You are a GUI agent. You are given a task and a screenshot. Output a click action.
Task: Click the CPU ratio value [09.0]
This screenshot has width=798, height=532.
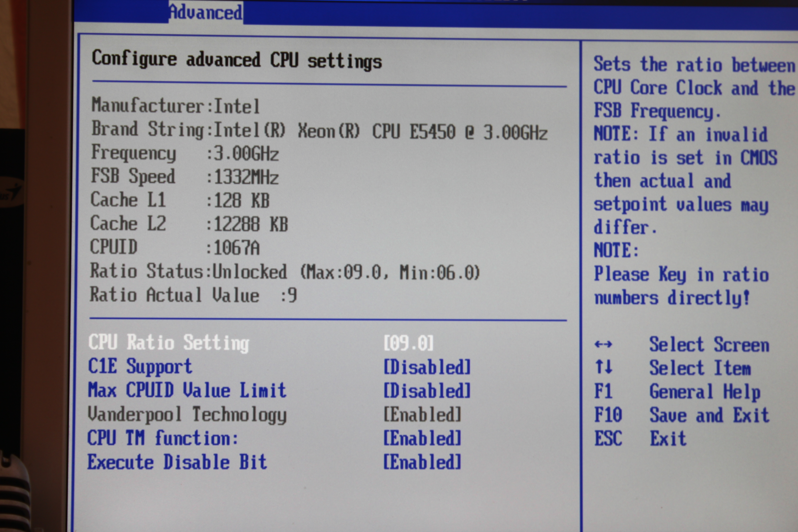(x=409, y=343)
